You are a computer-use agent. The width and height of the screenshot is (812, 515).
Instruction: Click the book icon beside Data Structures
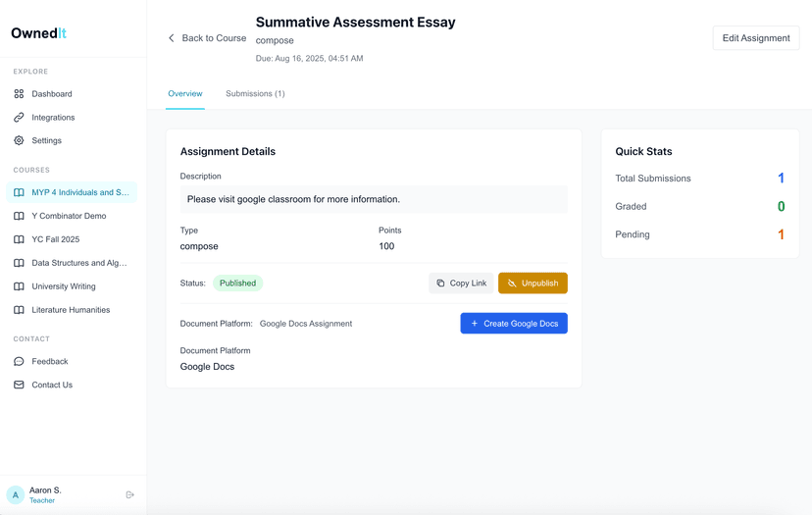click(x=19, y=263)
